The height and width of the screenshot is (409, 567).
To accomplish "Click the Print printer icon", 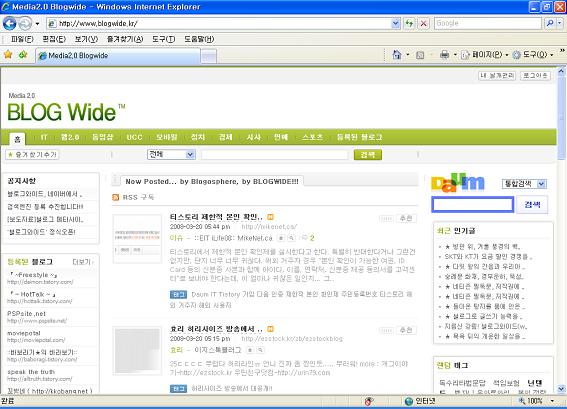I will 444,55.
